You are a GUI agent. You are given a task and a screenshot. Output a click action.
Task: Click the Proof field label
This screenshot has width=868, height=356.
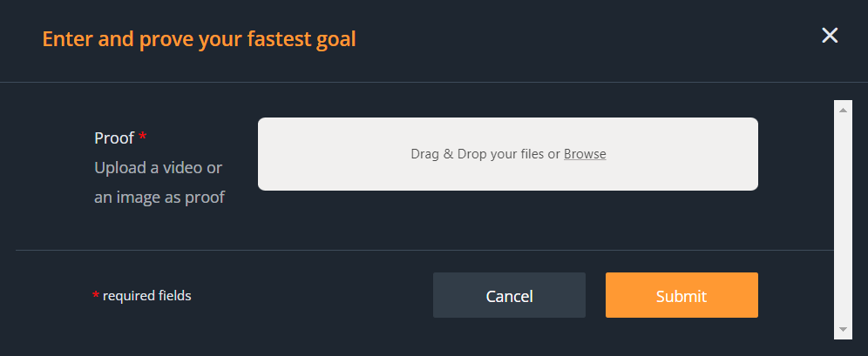pyautogui.click(x=114, y=138)
